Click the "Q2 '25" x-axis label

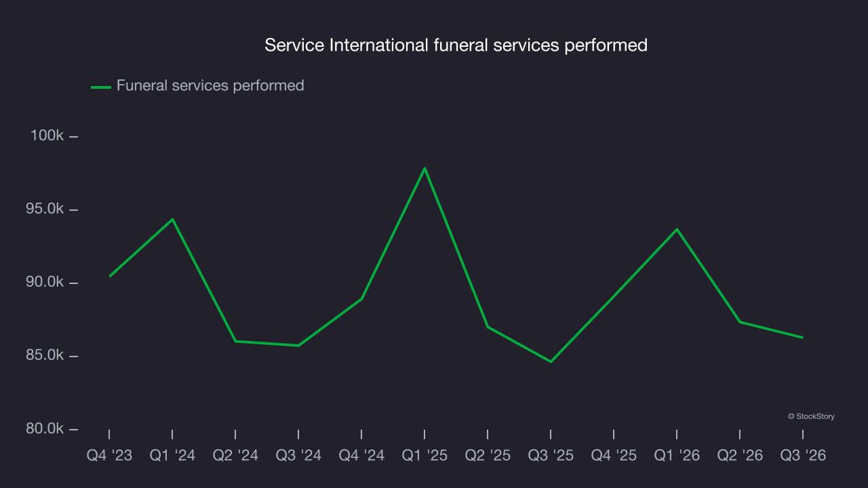pyautogui.click(x=488, y=455)
